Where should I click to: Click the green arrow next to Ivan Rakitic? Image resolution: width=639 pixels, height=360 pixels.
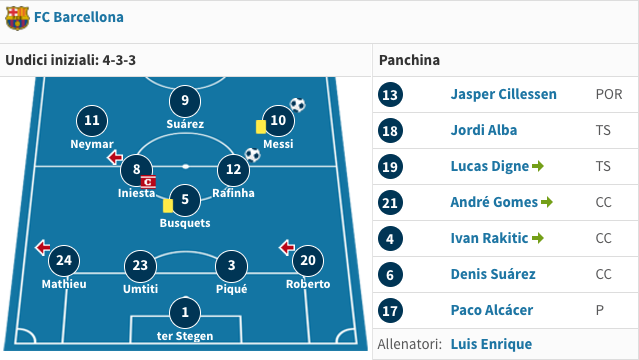click(538, 238)
